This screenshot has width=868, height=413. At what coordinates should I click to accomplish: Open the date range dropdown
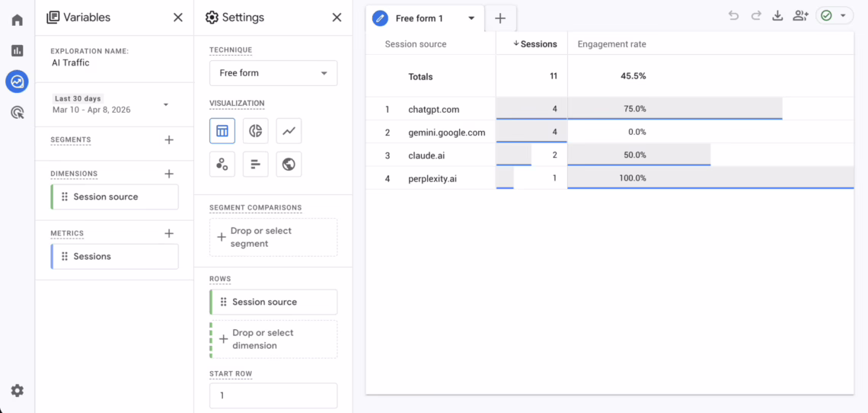pos(165,104)
